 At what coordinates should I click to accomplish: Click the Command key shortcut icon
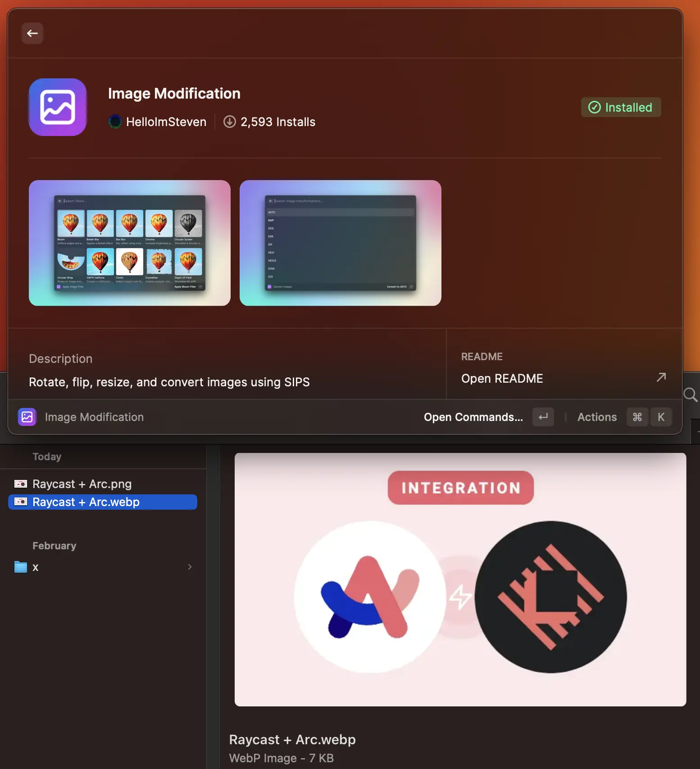pyautogui.click(x=637, y=417)
